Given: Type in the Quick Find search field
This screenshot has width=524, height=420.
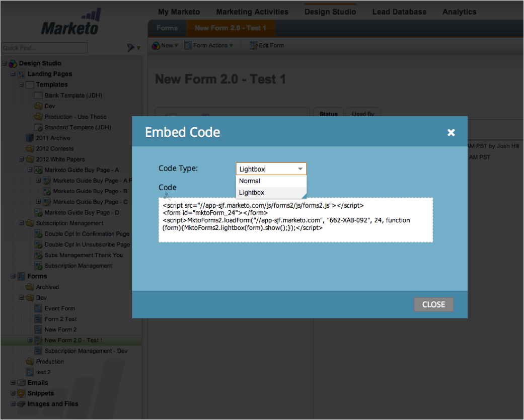Looking at the screenshot, I should point(44,48).
